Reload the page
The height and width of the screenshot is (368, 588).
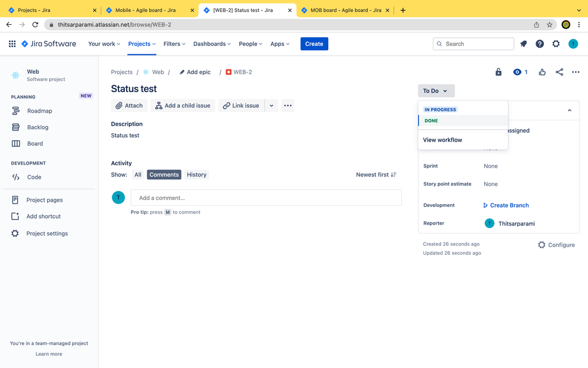click(x=35, y=24)
